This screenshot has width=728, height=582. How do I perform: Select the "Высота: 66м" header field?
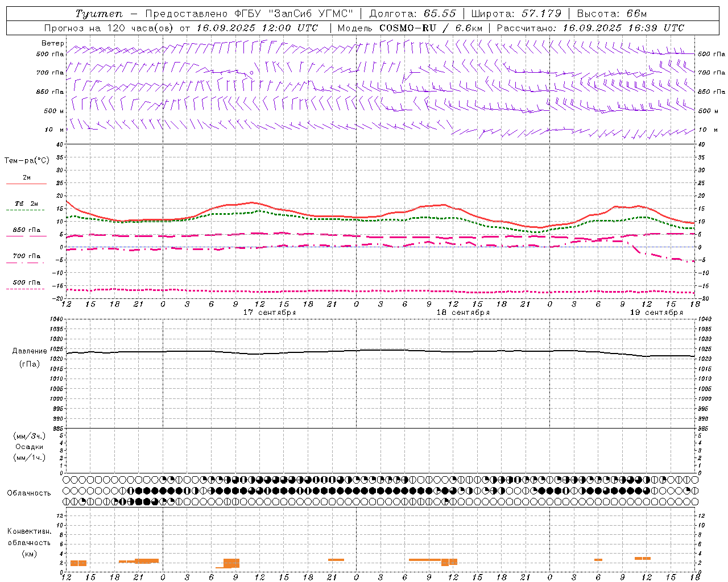click(612, 14)
